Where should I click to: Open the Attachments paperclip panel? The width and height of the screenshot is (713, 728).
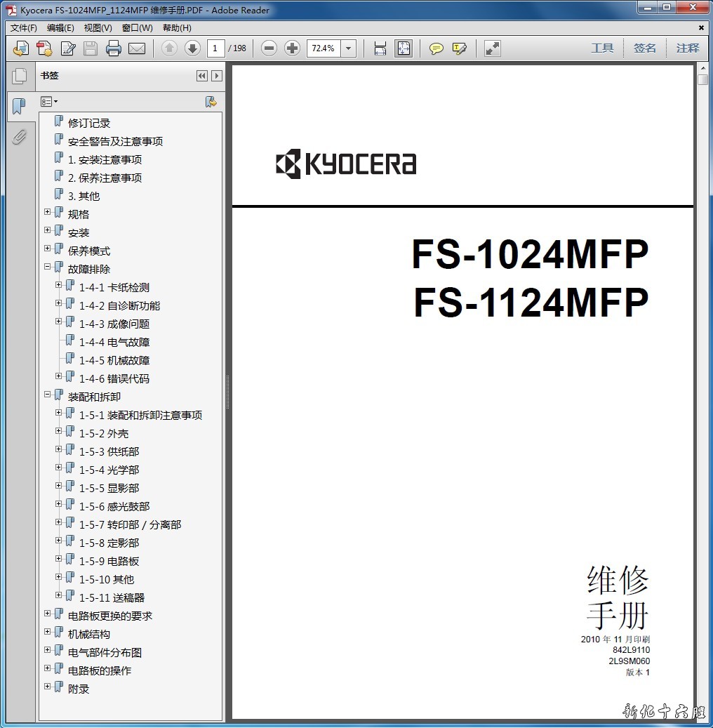coord(19,137)
